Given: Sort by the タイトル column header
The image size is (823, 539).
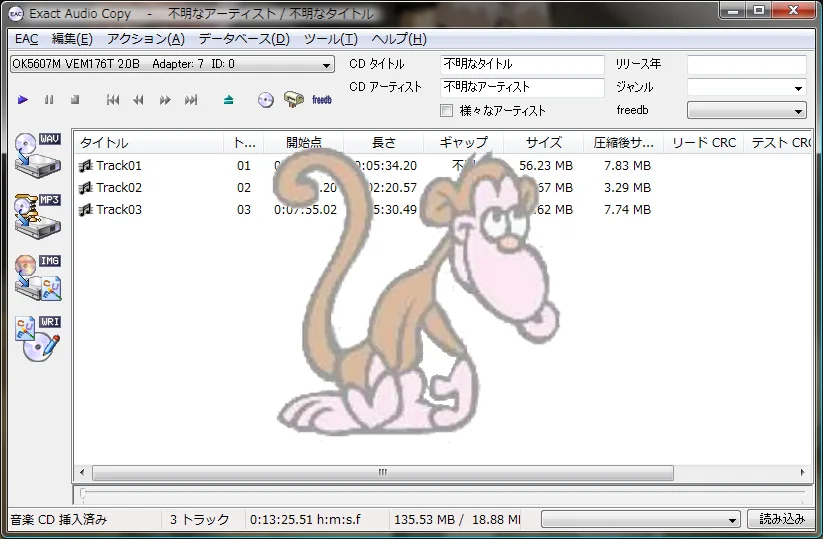Looking at the screenshot, I should [x=150, y=143].
